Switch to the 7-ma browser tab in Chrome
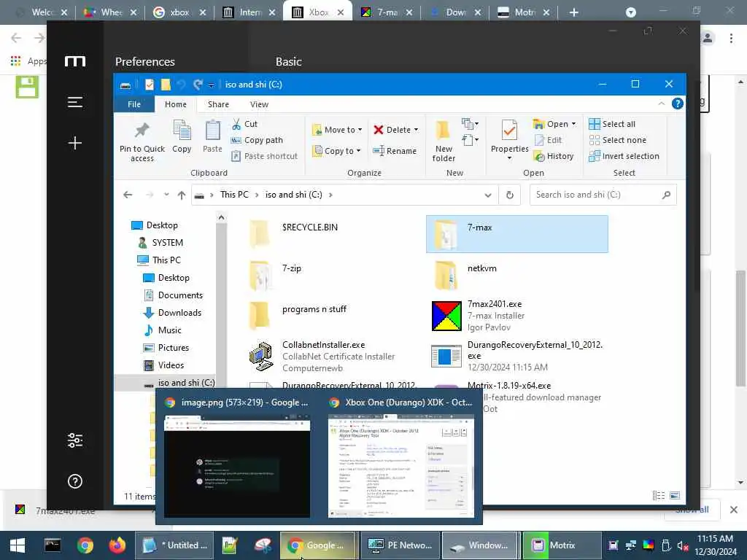 click(x=386, y=12)
